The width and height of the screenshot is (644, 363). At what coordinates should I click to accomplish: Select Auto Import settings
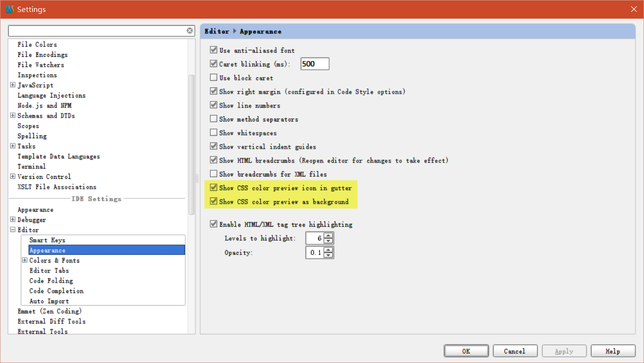pos(49,301)
